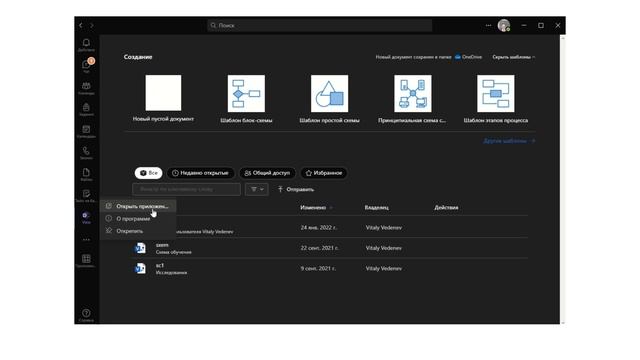Viewport: 640px width, 360px height.
Task: Click the OneDrive folder link
Action: pos(468,57)
